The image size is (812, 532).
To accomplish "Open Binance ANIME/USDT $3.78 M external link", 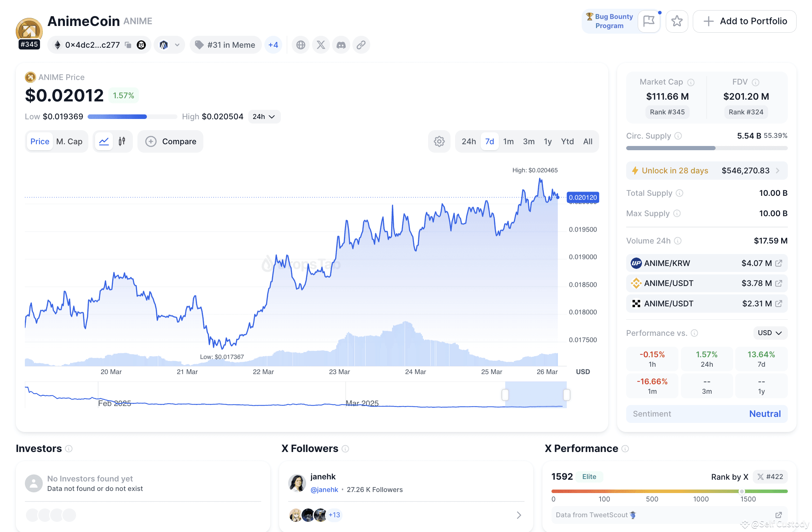I will pyautogui.click(x=779, y=283).
